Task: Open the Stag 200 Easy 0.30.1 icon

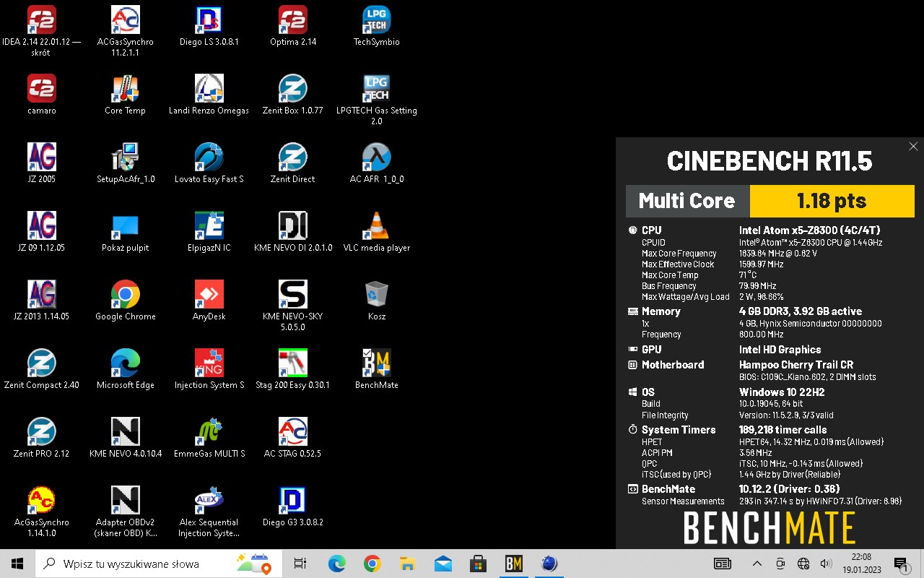Action: click(292, 363)
